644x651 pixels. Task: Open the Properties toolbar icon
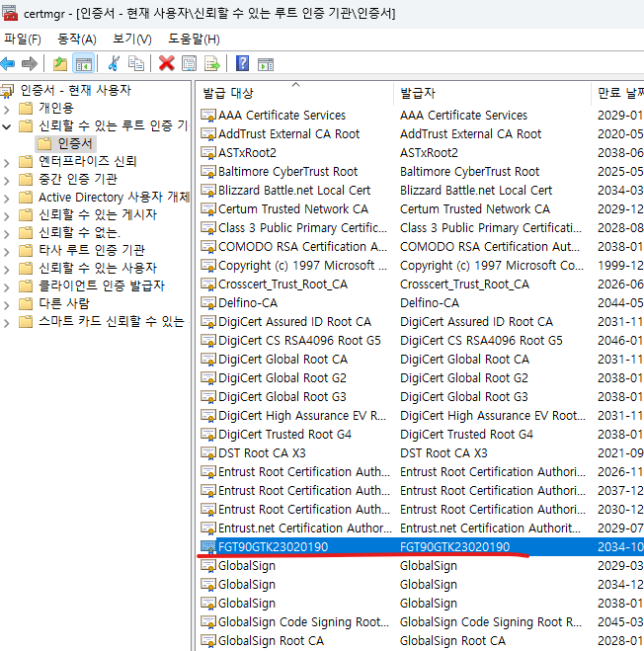pyautogui.click(x=190, y=64)
